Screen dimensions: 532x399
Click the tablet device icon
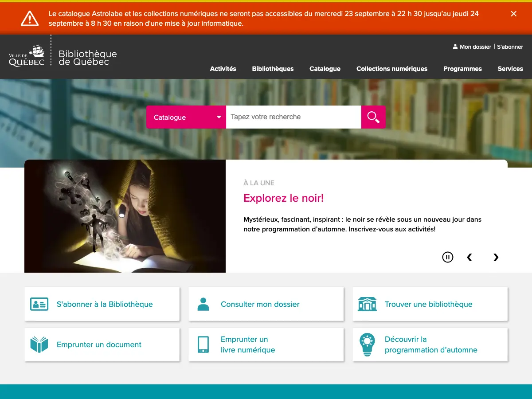click(x=203, y=344)
